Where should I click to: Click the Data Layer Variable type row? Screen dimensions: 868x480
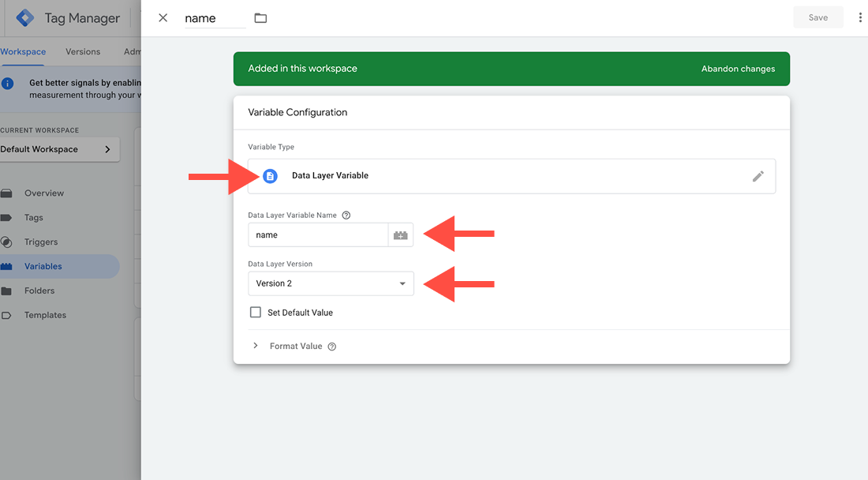511,176
